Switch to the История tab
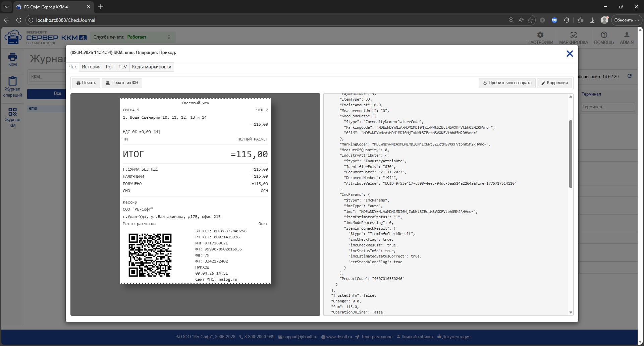 91,67
